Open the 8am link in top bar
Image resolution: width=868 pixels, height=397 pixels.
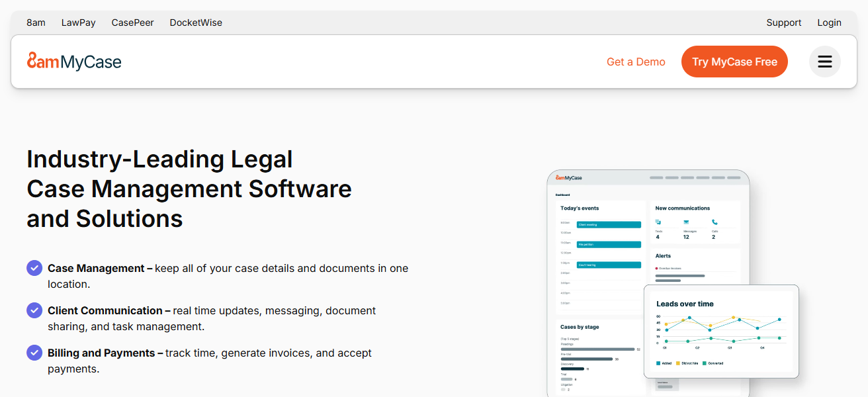[36, 22]
